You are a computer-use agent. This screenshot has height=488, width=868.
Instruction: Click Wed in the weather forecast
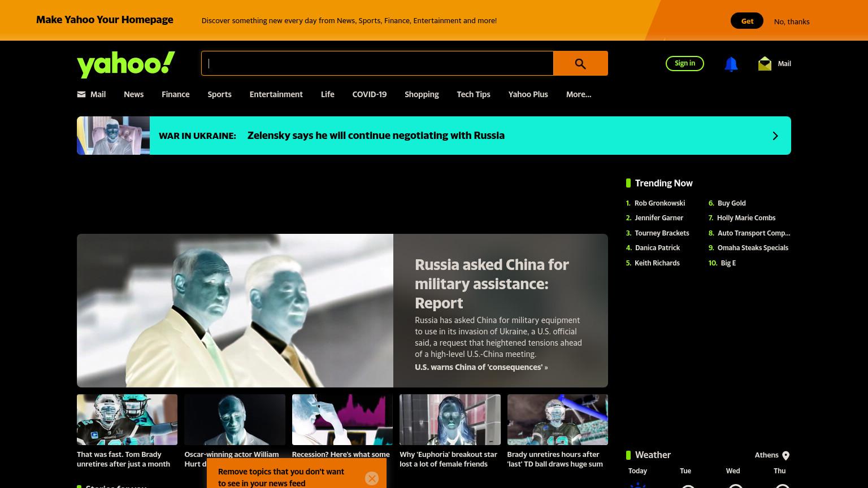[x=733, y=471]
